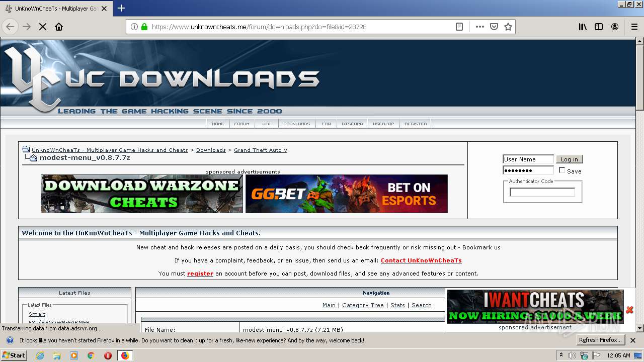644x362 pixels.
Task: Open WIKI in site navigation bar
Action: click(x=266, y=124)
